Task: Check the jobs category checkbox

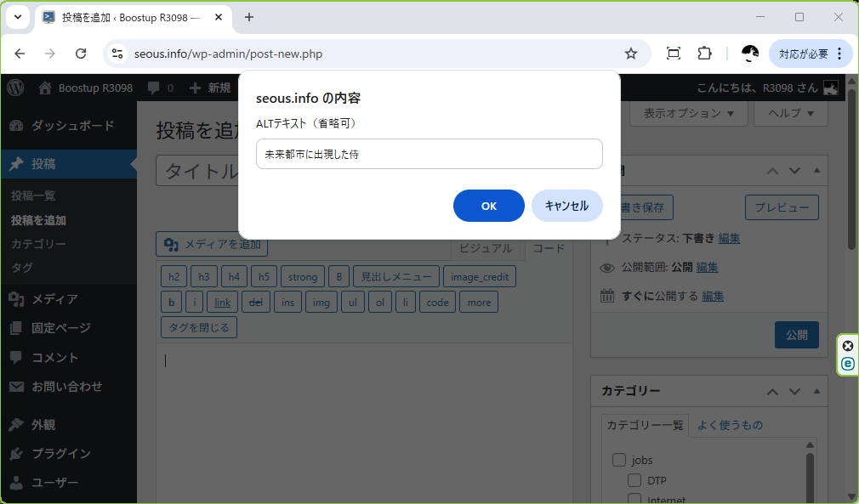Action: (x=619, y=460)
